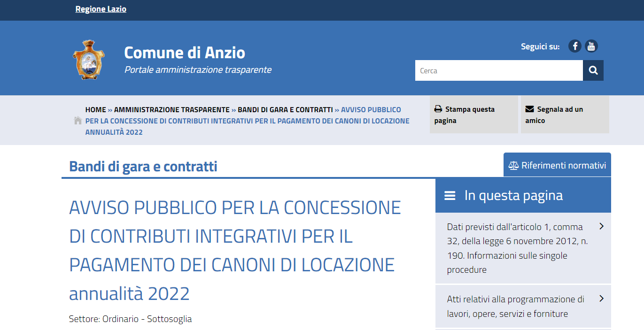Click current breadcrumb AVVISO PUBBLICO PER LA CONCESSIONE
This screenshot has width=644, height=330.
(247, 121)
